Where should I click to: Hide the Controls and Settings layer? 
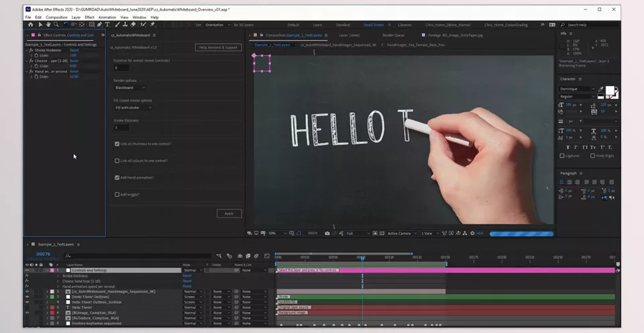pos(27,271)
